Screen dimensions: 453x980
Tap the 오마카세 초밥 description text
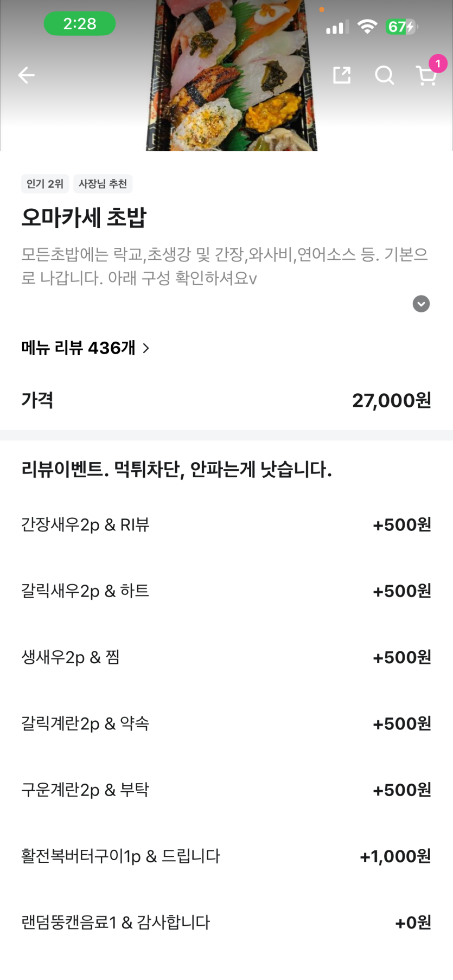click(224, 266)
